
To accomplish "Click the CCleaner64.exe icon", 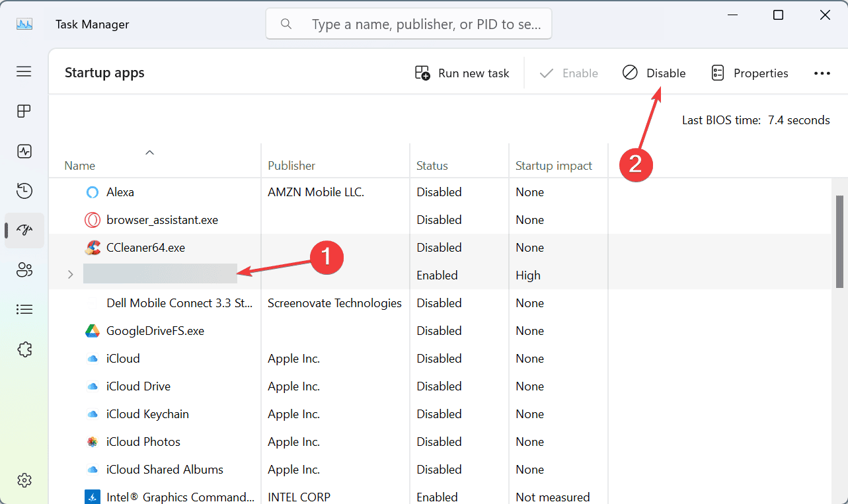I will [93, 248].
